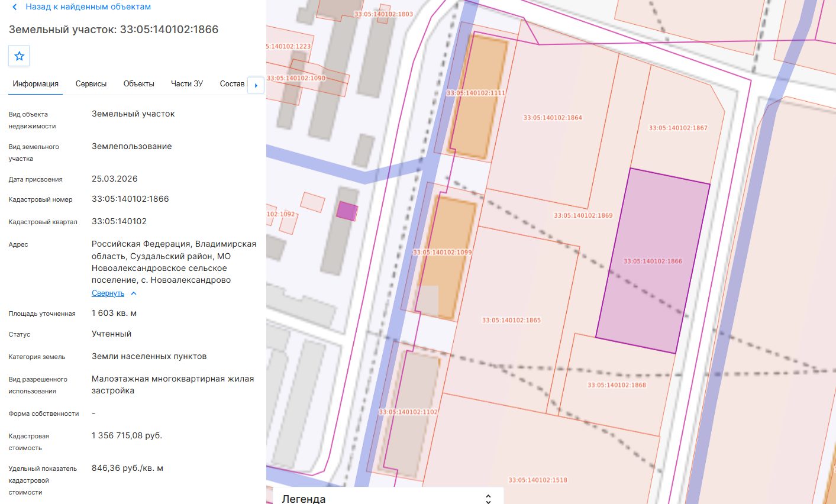Click building label 33:05:140102:1102
Screen dimensions: 836x504
[x=408, y=412]
